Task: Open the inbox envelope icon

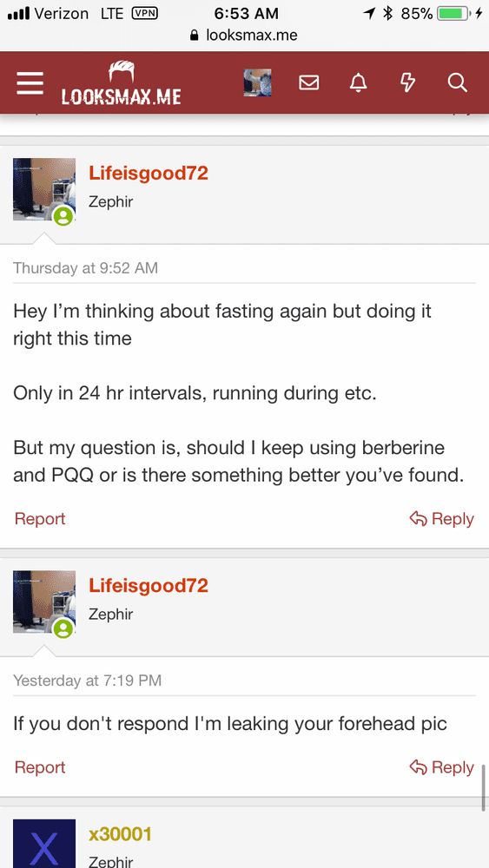Action: coord(309,83)
